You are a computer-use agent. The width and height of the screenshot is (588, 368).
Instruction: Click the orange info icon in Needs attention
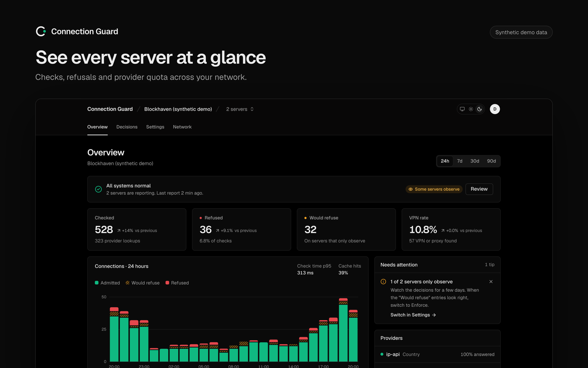[x=383, y=282]
